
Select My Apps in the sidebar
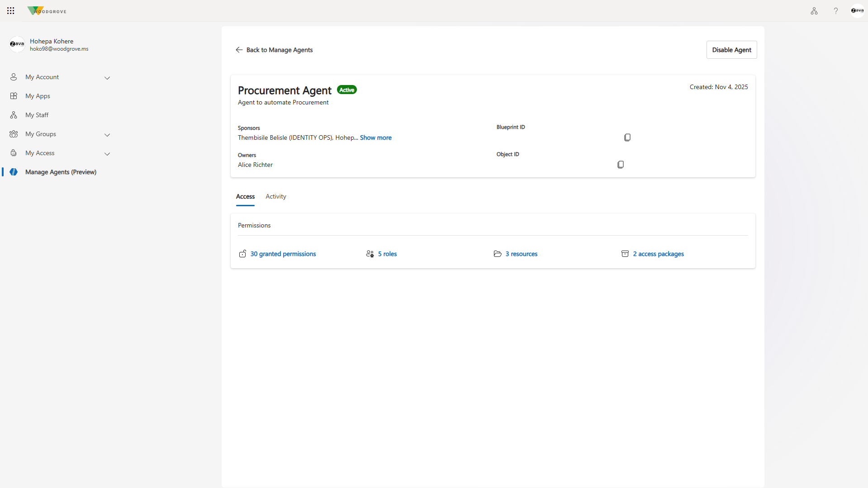(37, 95)
